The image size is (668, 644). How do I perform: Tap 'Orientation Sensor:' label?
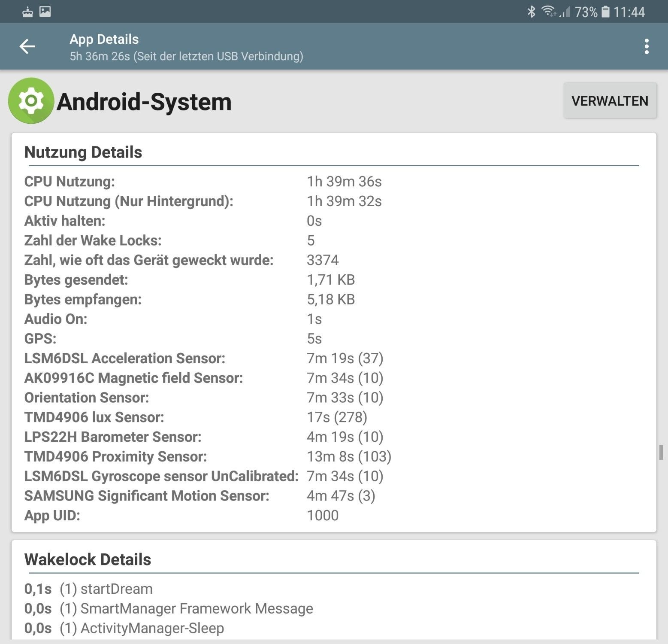click(87, 398)
